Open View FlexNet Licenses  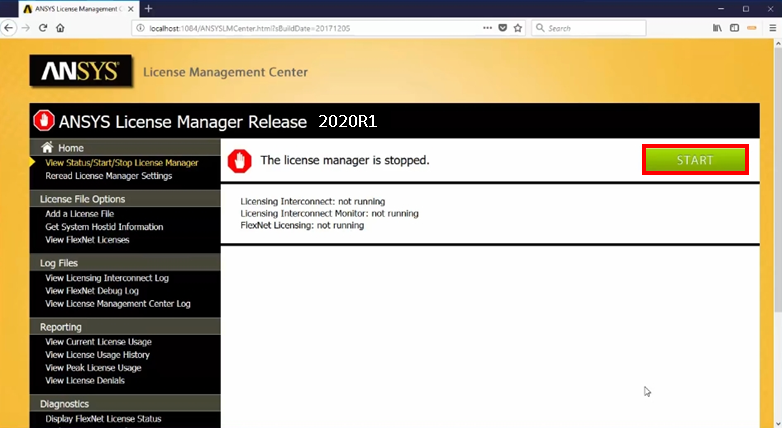[87, 239]
